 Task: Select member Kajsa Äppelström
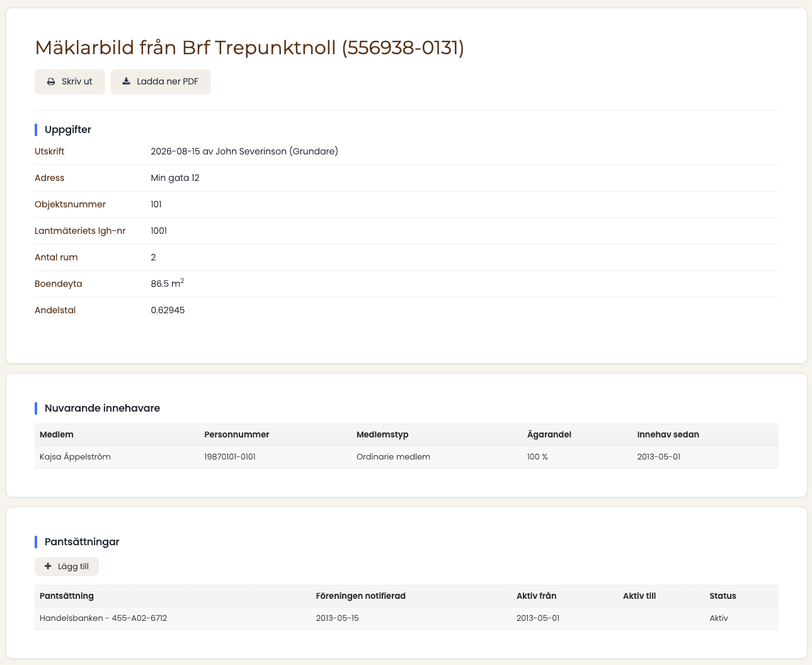[x=75, y=457]
